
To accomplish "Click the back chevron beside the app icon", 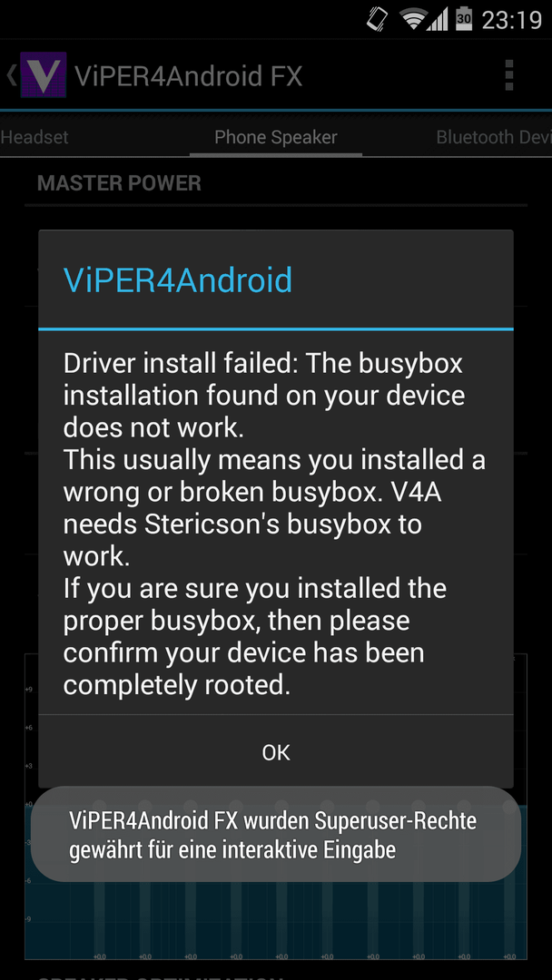I will coord(11,75).
